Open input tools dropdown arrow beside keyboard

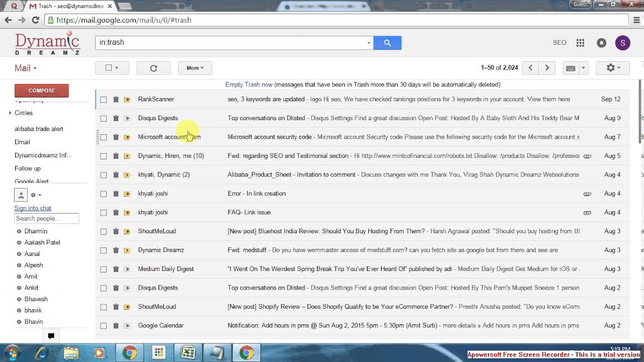pyautogui.click(x=583, y=68)
